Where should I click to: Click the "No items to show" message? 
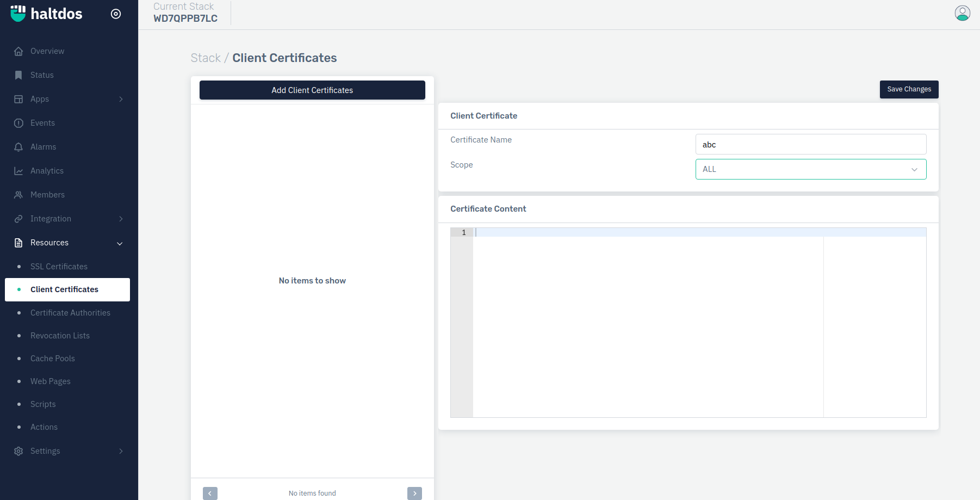312,281
